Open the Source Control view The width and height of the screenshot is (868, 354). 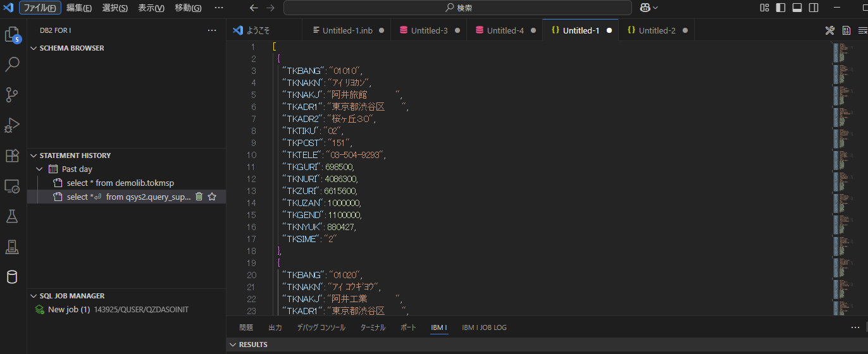[x=13, y=95]
